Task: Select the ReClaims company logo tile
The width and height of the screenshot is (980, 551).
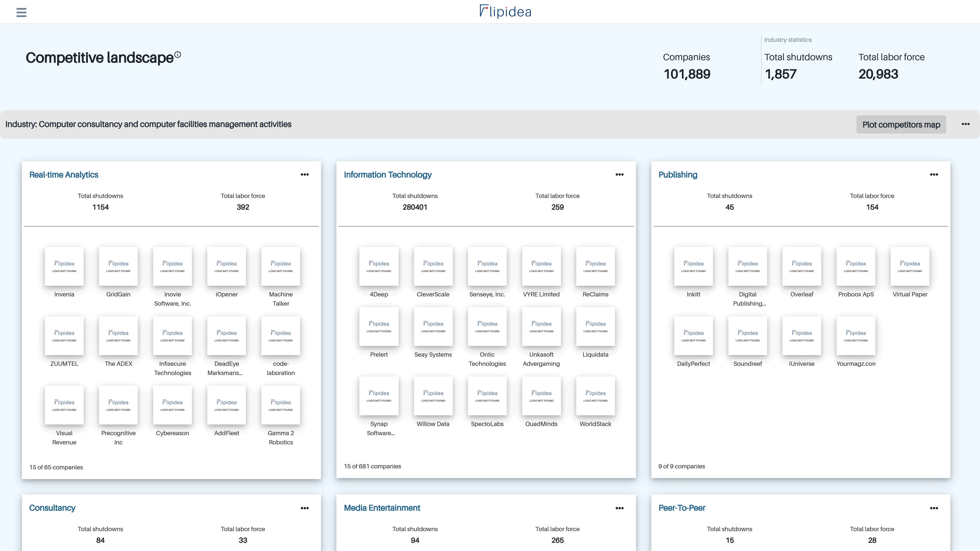Action: pos(595,266)
